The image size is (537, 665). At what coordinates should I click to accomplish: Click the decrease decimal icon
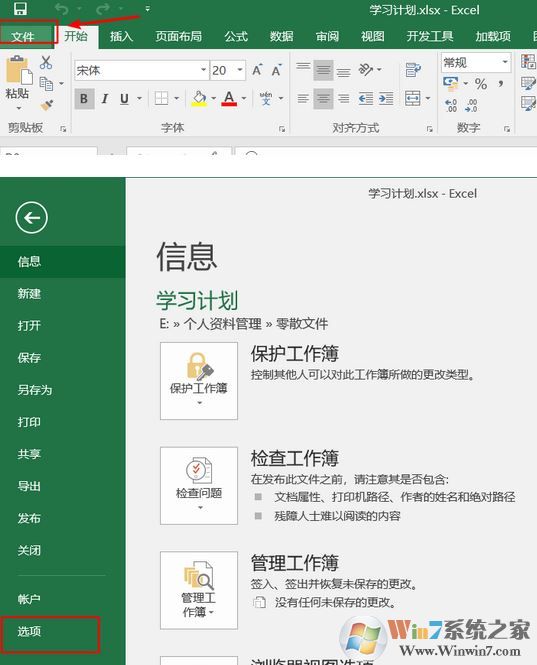click(471, 105)
